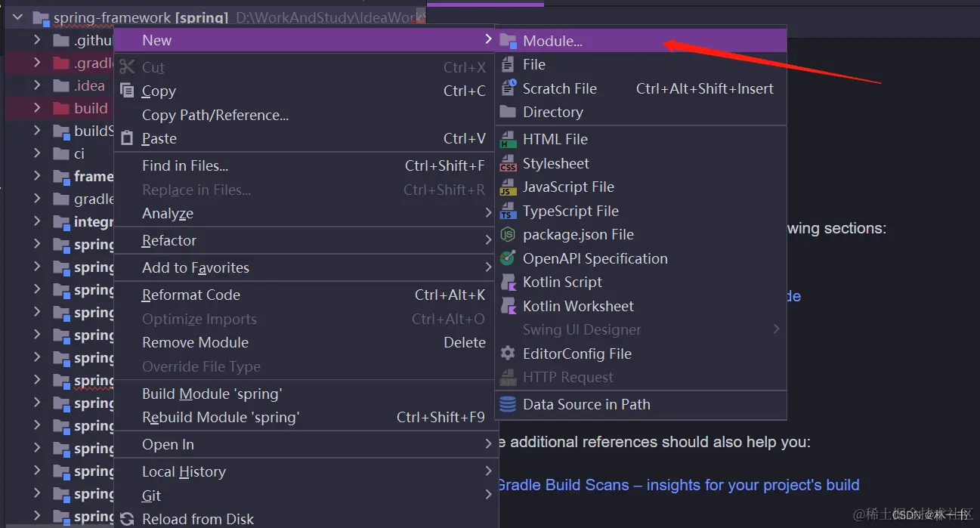Click the Module icon in the New submenu

[x=508, y=41]
